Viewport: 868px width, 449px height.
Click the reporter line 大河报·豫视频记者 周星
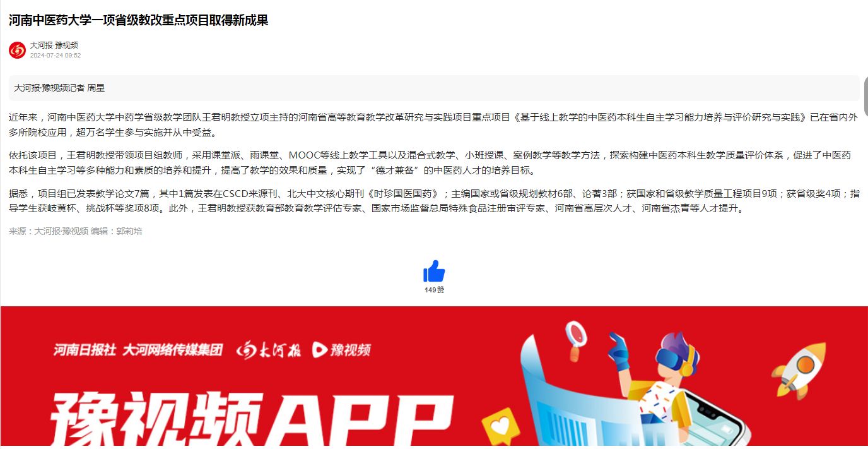[x=59, y=88]
